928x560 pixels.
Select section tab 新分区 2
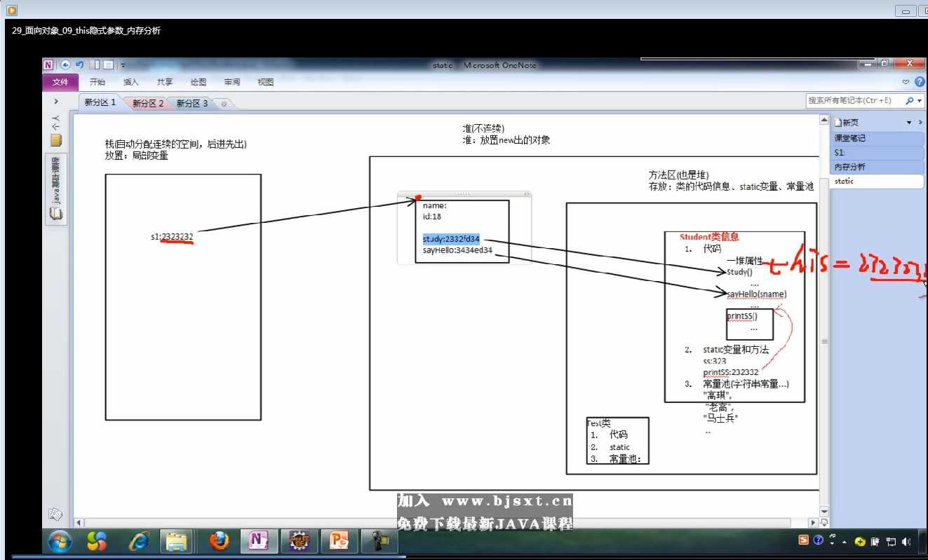click(x=148, y=103)
